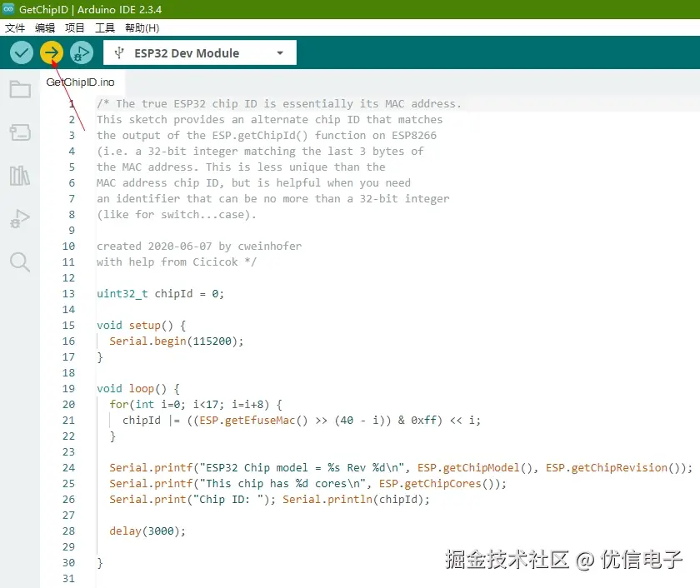Expand the ESP32 Dev Module board selector

[199, 52]
